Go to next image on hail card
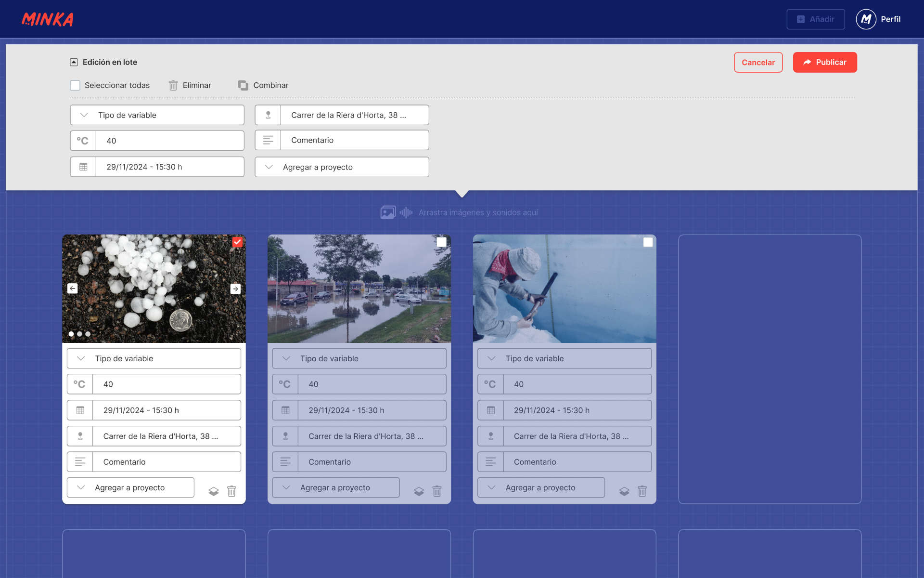 [235, 289]
